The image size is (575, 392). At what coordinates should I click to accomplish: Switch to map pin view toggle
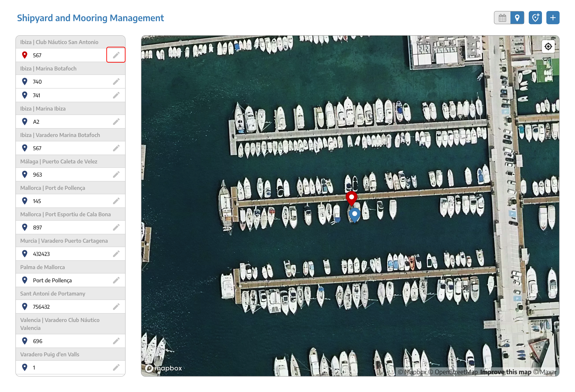pos(517,18)
